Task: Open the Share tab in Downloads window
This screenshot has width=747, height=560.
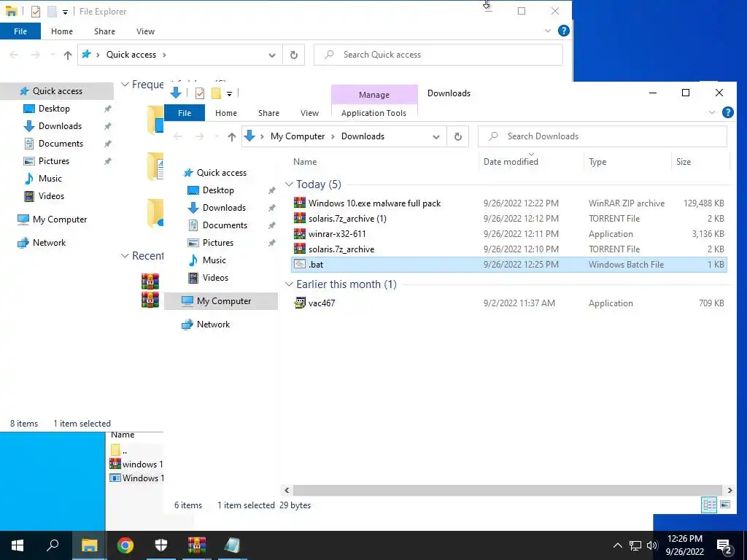Action: click(268, 113)
